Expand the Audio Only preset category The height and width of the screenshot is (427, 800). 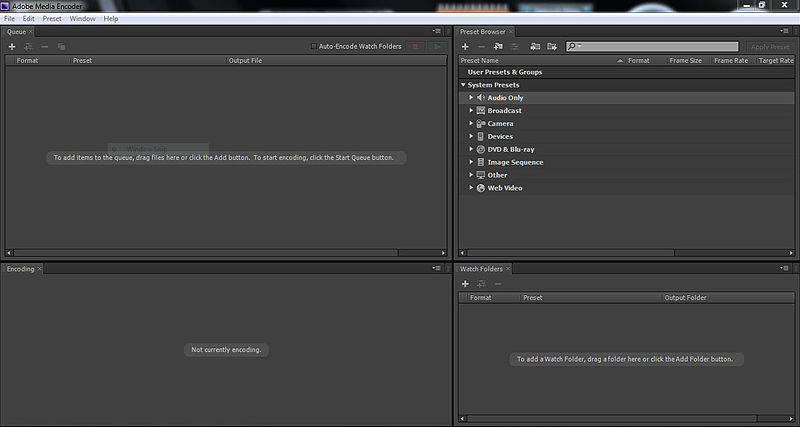tap(471, 97)
